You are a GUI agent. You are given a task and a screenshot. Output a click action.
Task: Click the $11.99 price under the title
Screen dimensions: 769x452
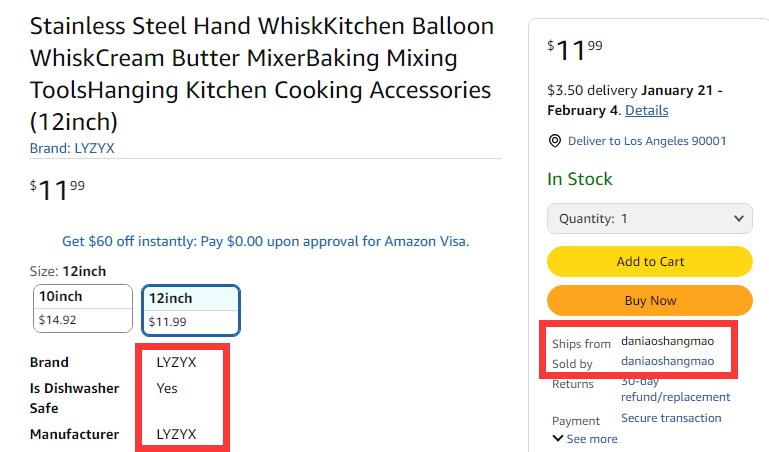click(x=57, y=188)
